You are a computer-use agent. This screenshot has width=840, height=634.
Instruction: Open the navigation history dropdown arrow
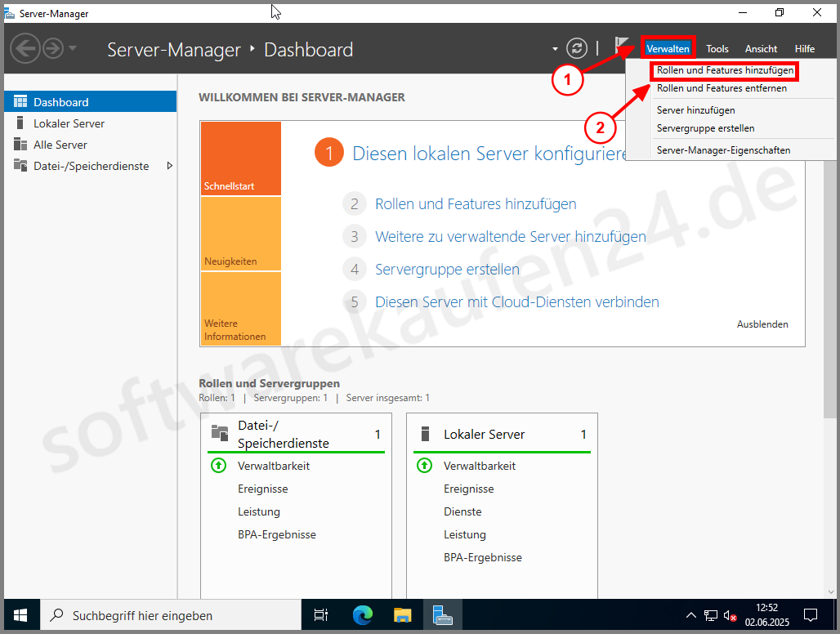(x=73, y=49)
